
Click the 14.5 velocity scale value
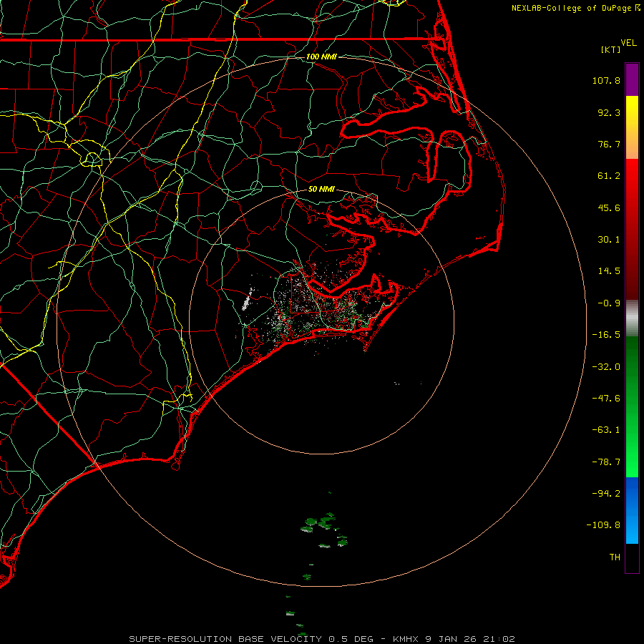coord(609,271)
